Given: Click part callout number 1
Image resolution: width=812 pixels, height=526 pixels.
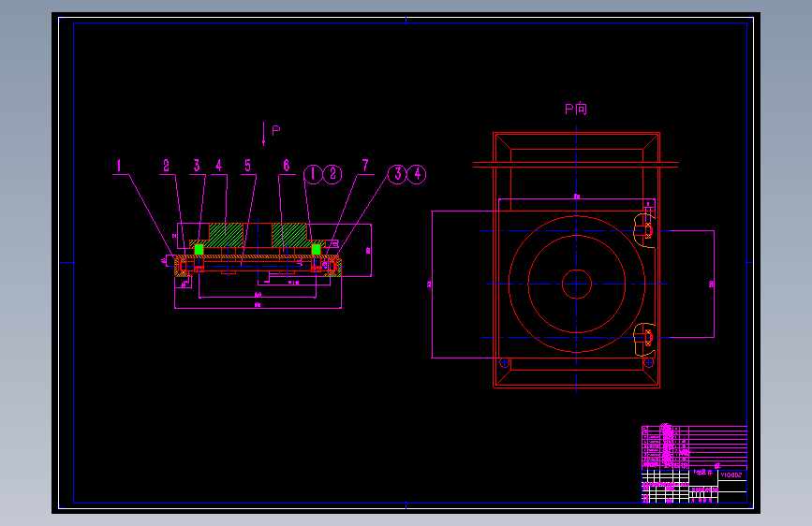Looking at the screenshot, I should [x=119, y=166].
